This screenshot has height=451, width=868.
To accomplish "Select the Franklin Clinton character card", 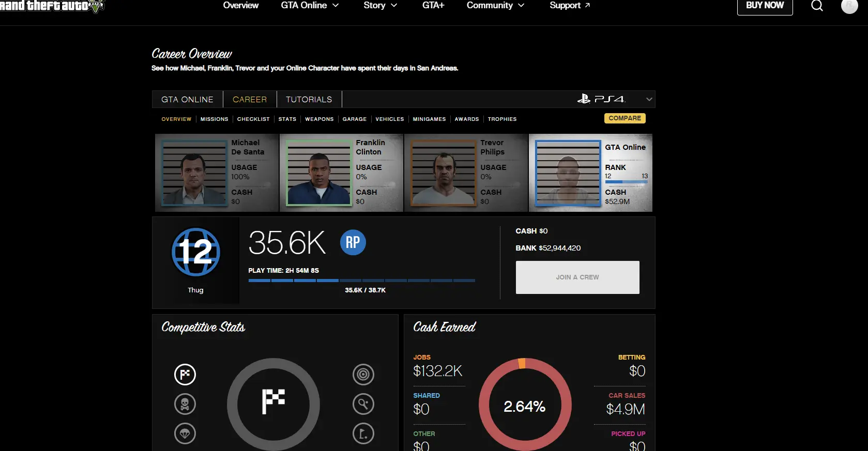I will [341, 173].
